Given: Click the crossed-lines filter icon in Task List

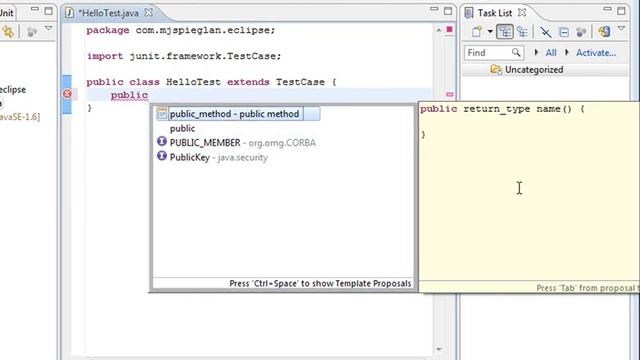Looking at the screenshot, I should point(545,32).
